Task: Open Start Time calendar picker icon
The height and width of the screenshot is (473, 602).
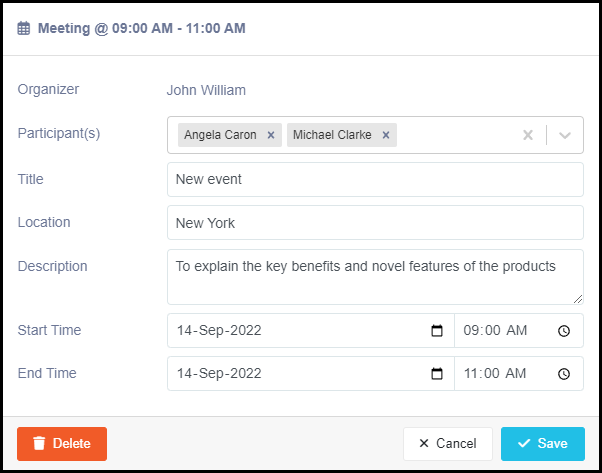Action: (437, 331)
